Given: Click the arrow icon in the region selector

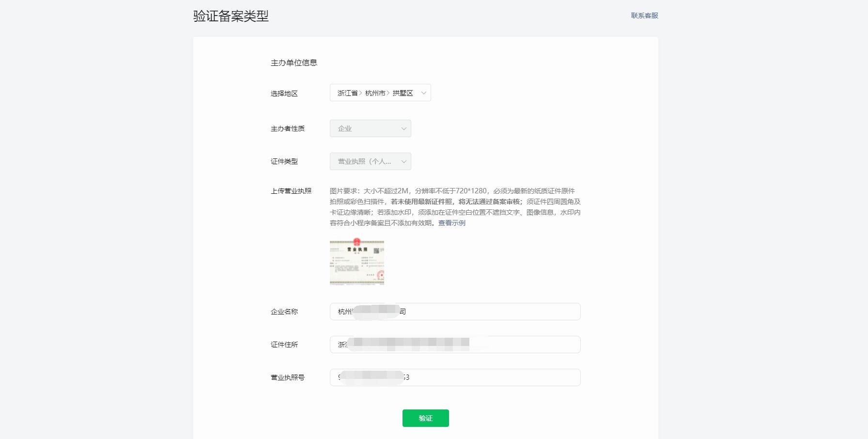Looking at the screenshot, I should 423,93.
